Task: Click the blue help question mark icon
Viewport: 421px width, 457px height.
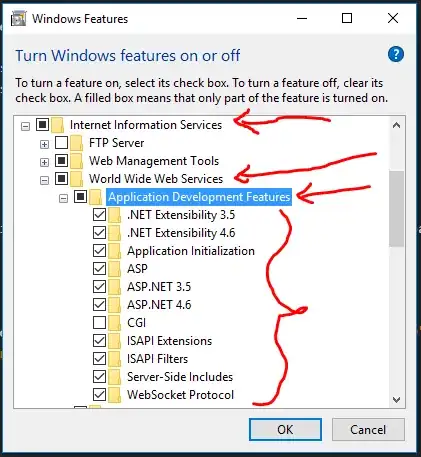Action: point(396,54)
